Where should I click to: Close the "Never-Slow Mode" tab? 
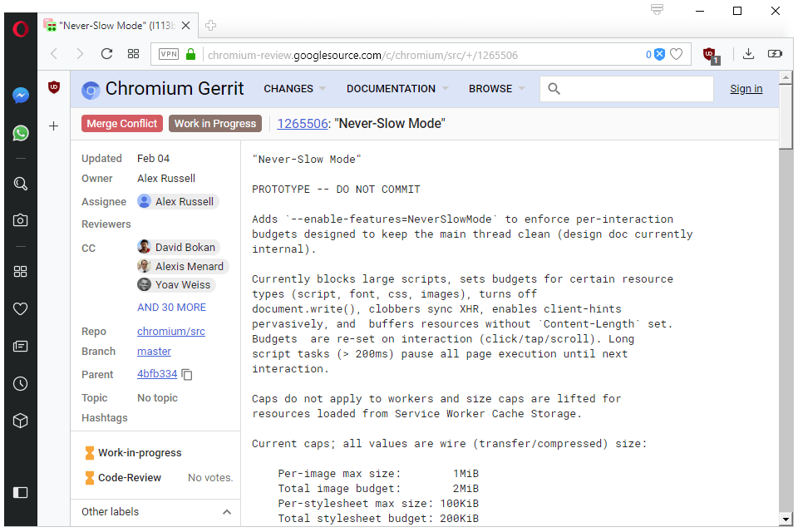click(186, 26)
